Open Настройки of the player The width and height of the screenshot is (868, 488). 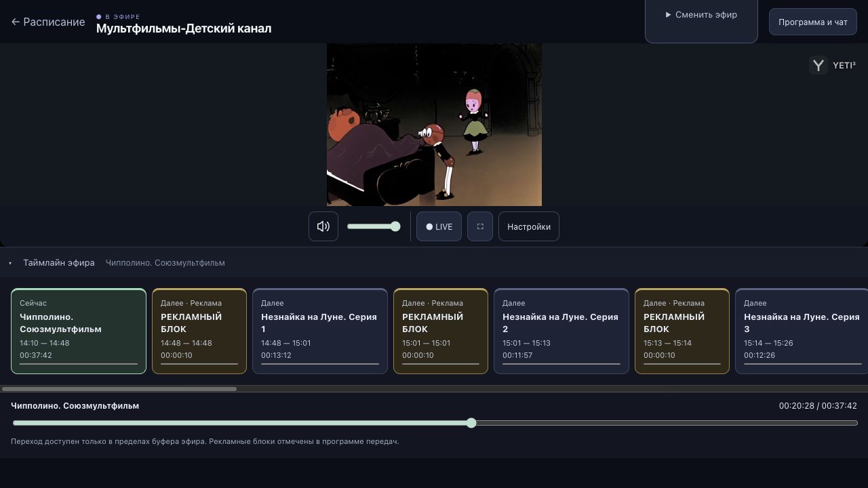(529, 226)
